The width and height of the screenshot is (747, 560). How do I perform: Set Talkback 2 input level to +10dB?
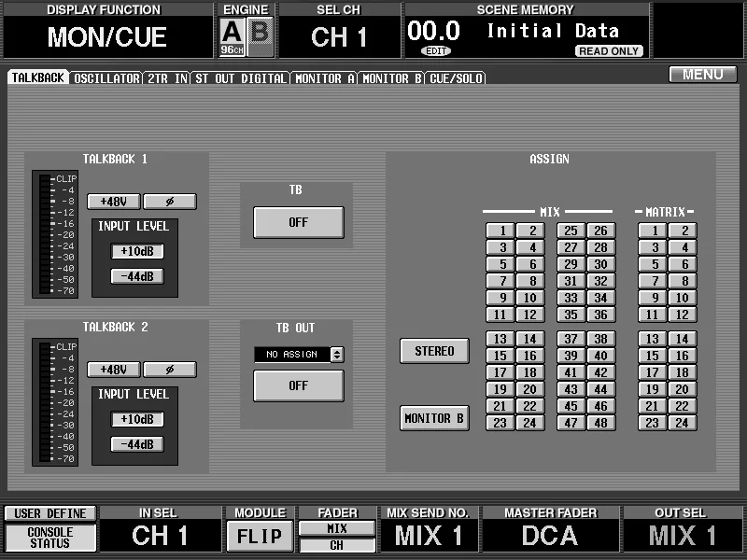click(137, 419)
